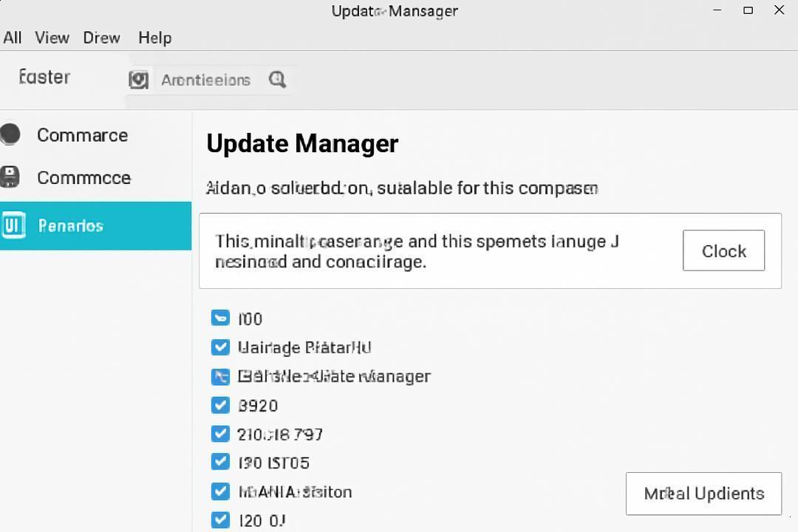
Task: Click the round icon beside Commarce
Action: click(x=10, y=134)
